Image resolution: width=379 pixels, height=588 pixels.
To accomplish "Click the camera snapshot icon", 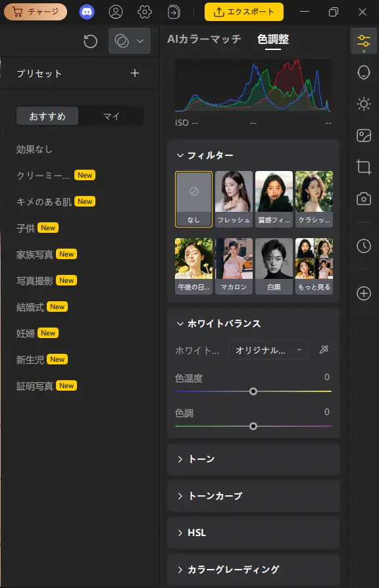I will (x=364, y=199).
